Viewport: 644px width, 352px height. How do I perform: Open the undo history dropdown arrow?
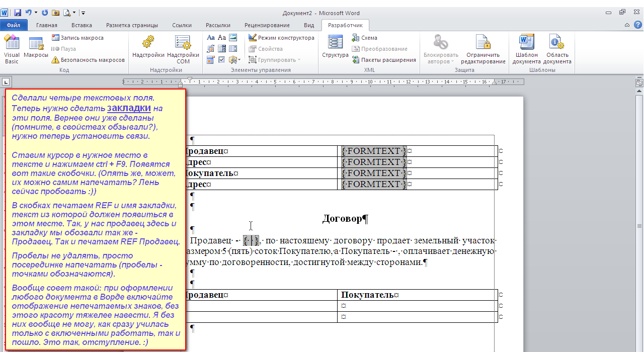pyautogui.click(x=36, y=13)
